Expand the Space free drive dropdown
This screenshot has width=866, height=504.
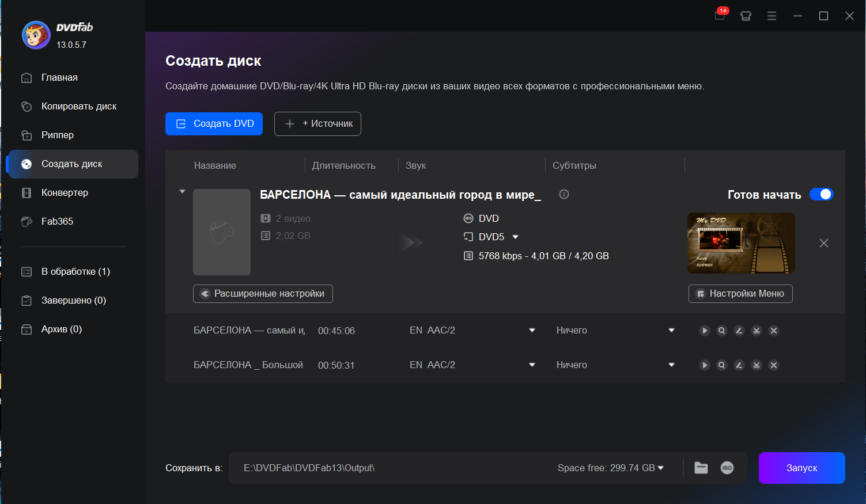[661, 468]
